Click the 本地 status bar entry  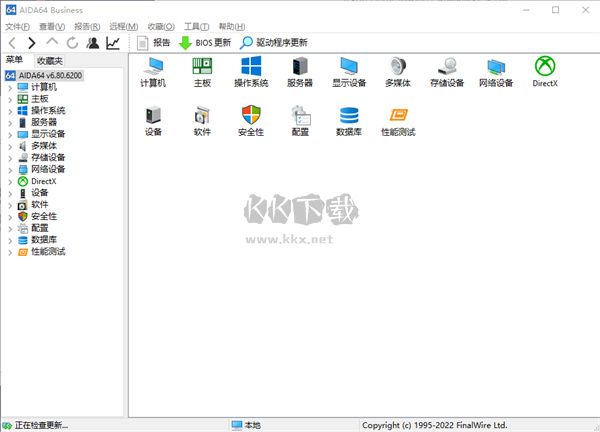pos(246,425)
